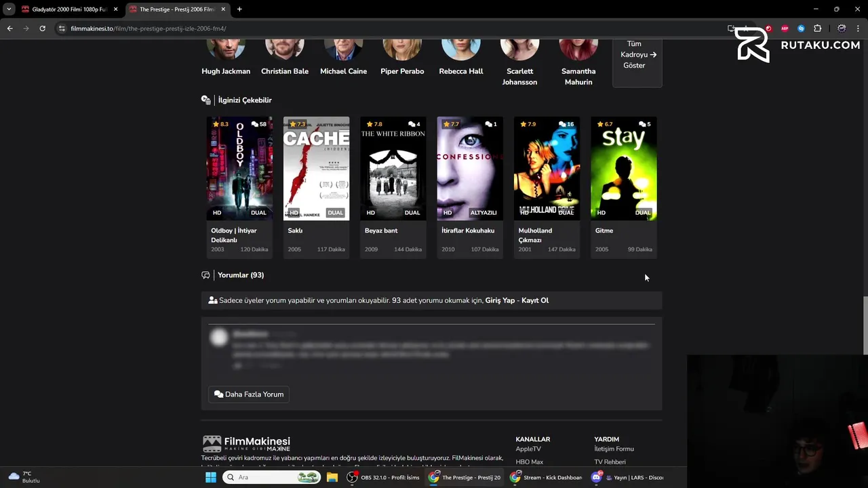The height and width of the screenshot is (488, 868).
Task: Click the page vertical scrollbar thumb
Action: pyautogui.click(x=865, y=325)
